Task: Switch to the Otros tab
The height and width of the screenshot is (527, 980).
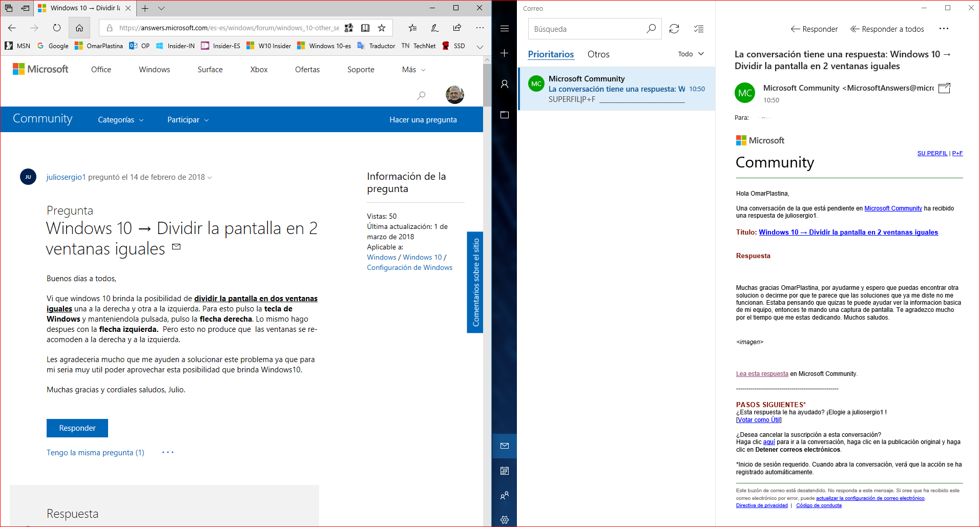Action: click(598, 54)
